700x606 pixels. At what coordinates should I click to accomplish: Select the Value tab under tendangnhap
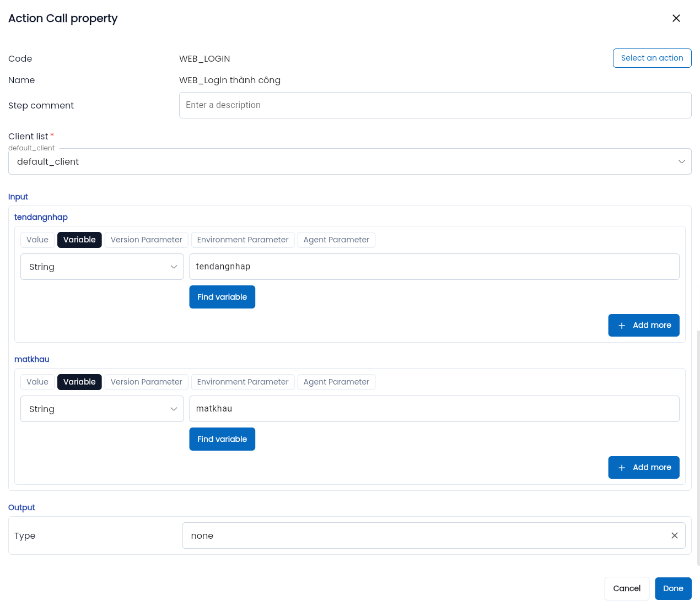tap(37, 240)
